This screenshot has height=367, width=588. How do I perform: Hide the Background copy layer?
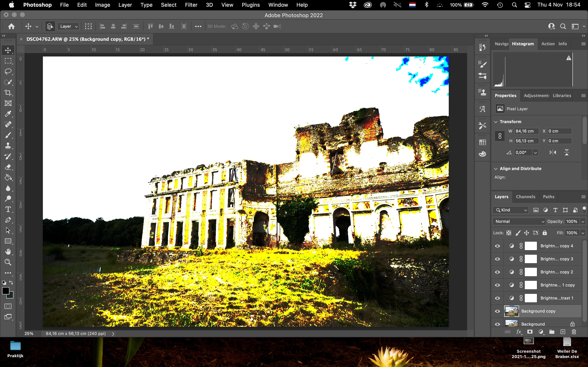click(497, 311)
